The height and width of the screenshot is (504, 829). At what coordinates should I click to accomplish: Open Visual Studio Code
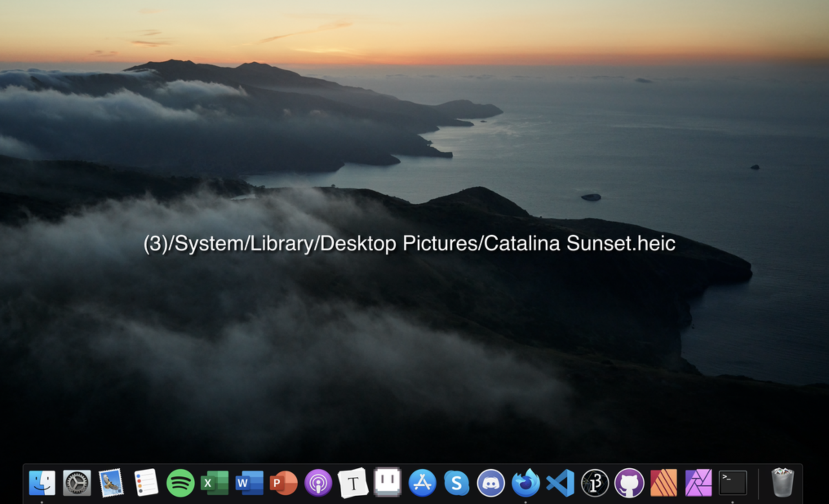[x=560, y=483]
